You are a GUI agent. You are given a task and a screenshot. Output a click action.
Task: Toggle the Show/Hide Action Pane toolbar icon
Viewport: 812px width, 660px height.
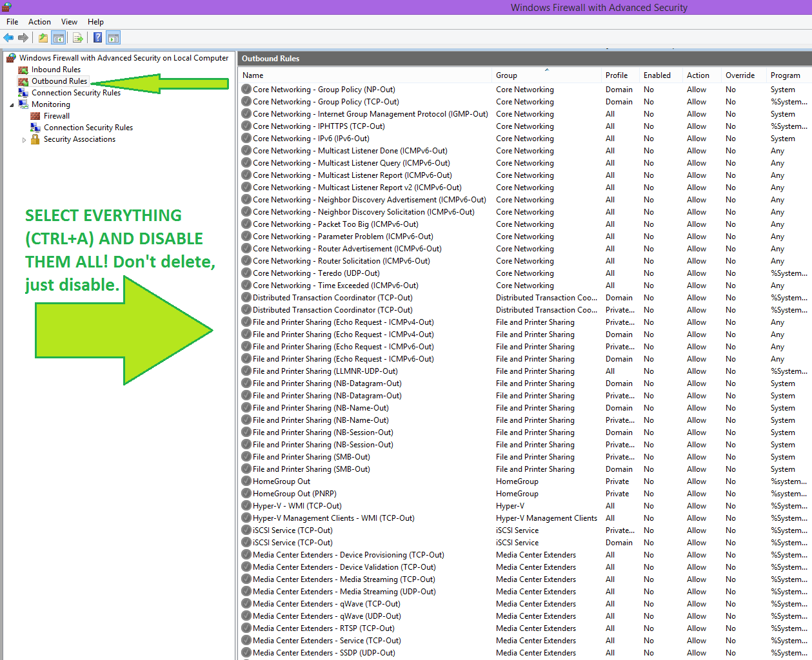coord(114,37)
